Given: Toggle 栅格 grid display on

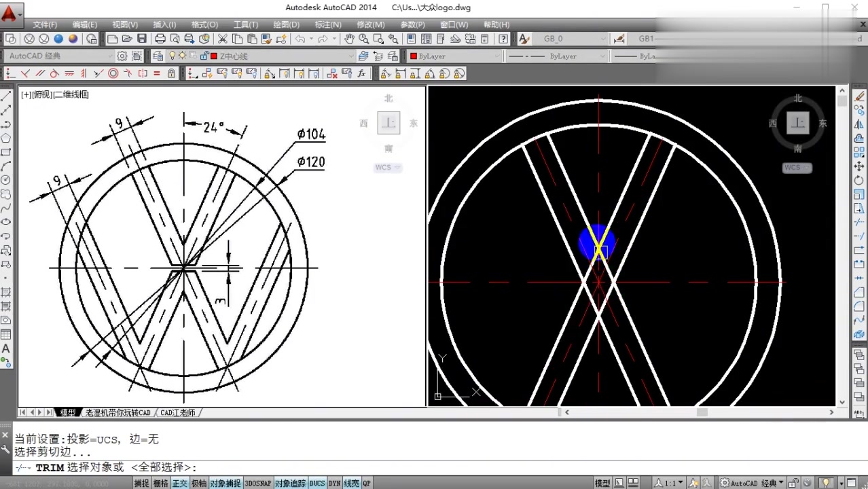Looking at the screenshot, I should pos(161,483).
